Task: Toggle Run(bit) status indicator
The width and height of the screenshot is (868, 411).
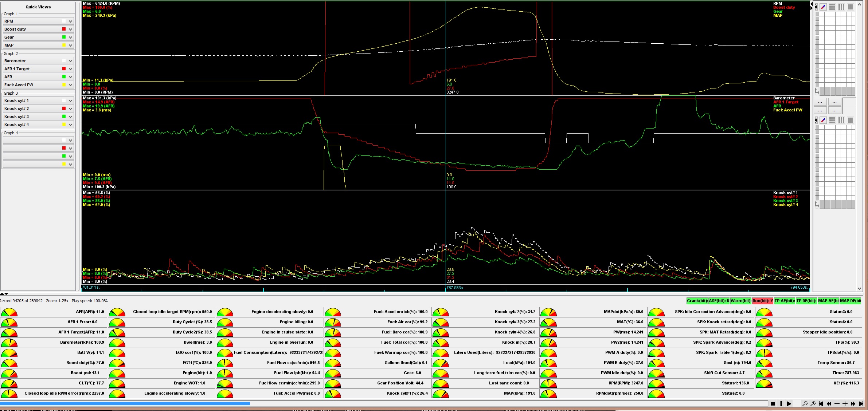Action: click(762, 301)
